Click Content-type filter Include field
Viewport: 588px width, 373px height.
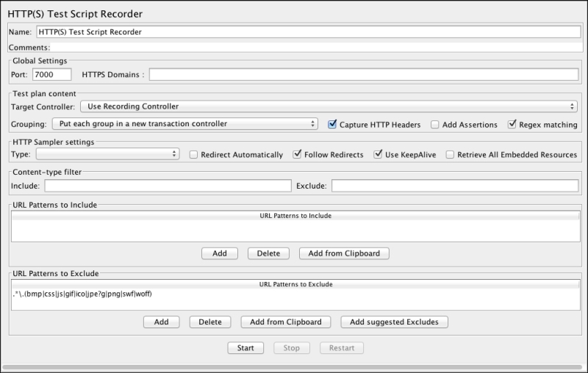pos(168,186)
